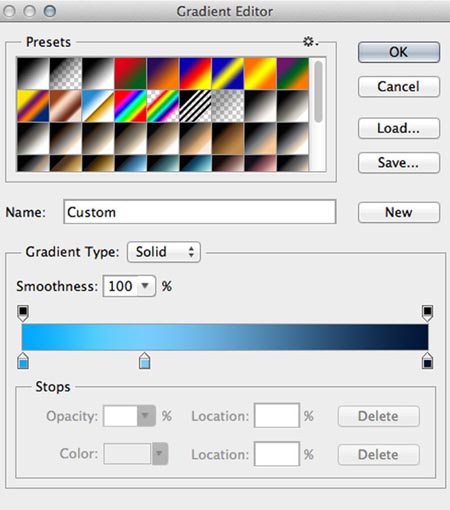Select the left bright blue color stop
The height and width of the screenshot is (510, 450).
coord(23,360)
